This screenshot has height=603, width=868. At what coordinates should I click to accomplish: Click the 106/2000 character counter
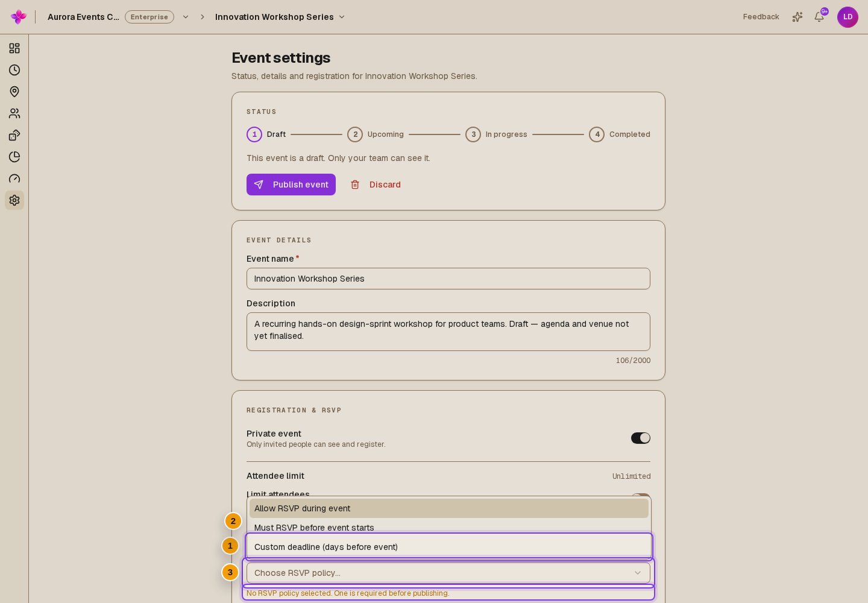[633, 361]
